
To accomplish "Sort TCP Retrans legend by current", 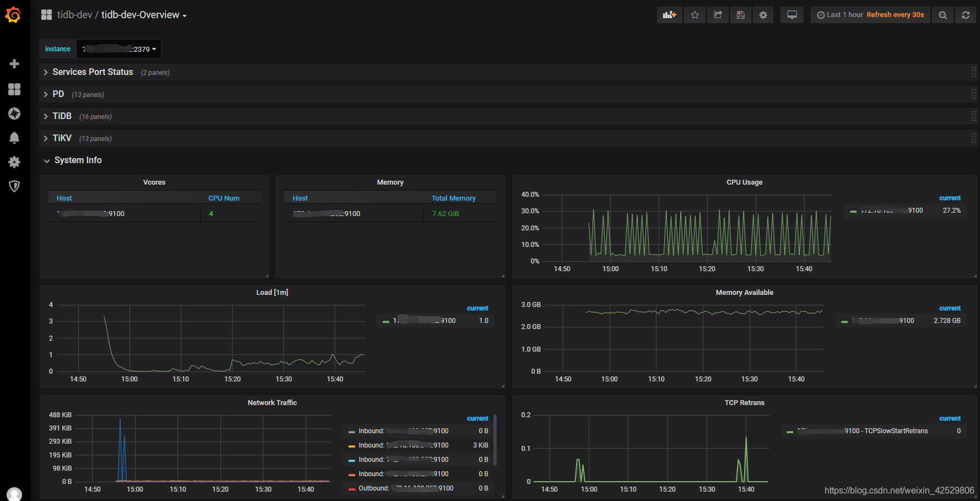I will click(950, 419).
